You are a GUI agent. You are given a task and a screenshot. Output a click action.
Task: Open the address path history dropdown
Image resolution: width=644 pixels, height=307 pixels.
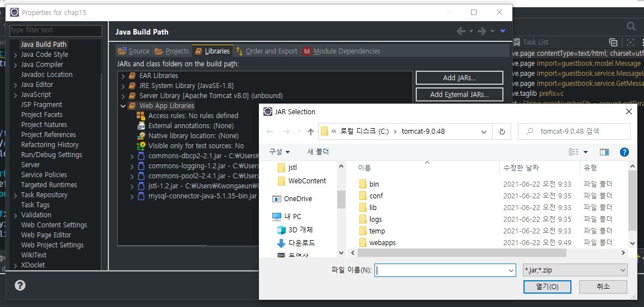[484, 131]
